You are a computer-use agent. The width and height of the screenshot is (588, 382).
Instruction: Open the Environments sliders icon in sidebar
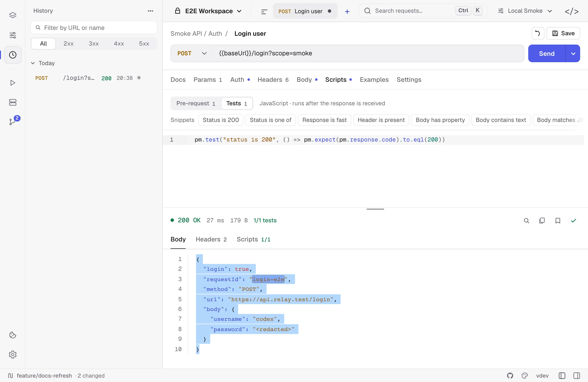[x=12, y=35]
